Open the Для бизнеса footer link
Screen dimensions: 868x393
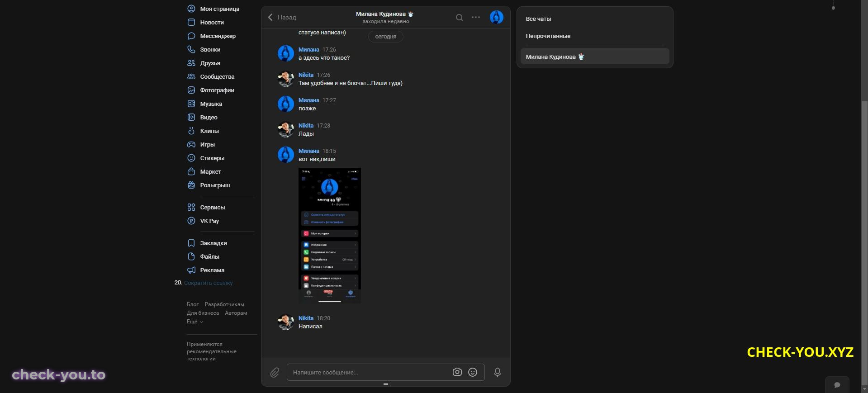point(203,313)
